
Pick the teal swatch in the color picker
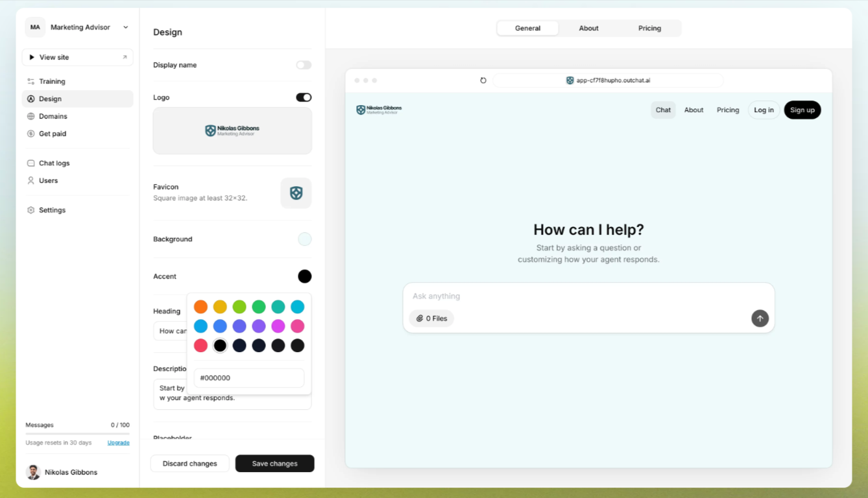278,307
